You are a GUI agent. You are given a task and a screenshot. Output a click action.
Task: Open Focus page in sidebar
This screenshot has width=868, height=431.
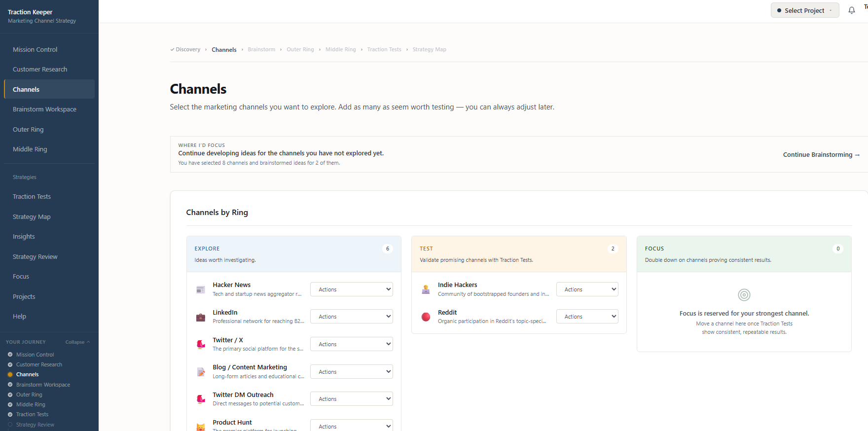tap(49, 277)
